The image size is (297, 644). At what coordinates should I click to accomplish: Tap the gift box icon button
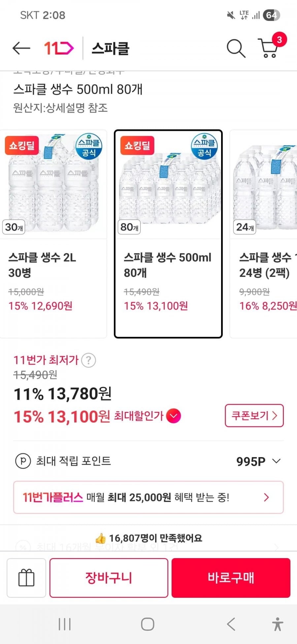point(26,578)
